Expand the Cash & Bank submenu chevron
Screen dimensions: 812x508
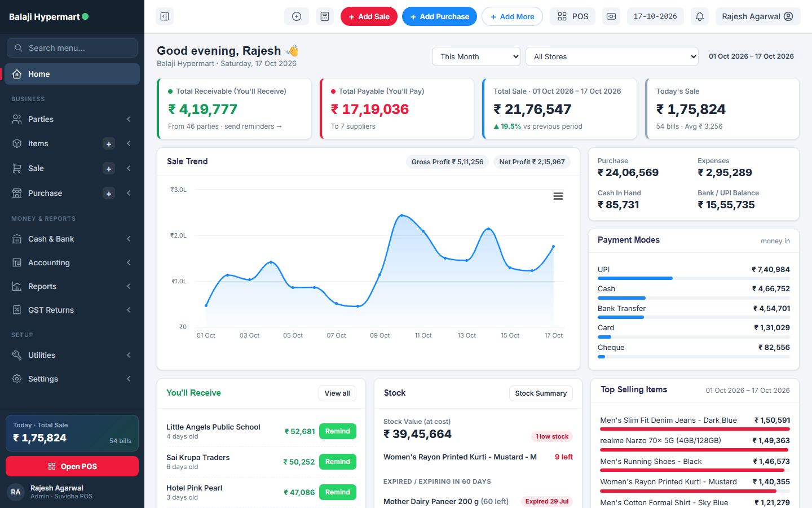129,239
